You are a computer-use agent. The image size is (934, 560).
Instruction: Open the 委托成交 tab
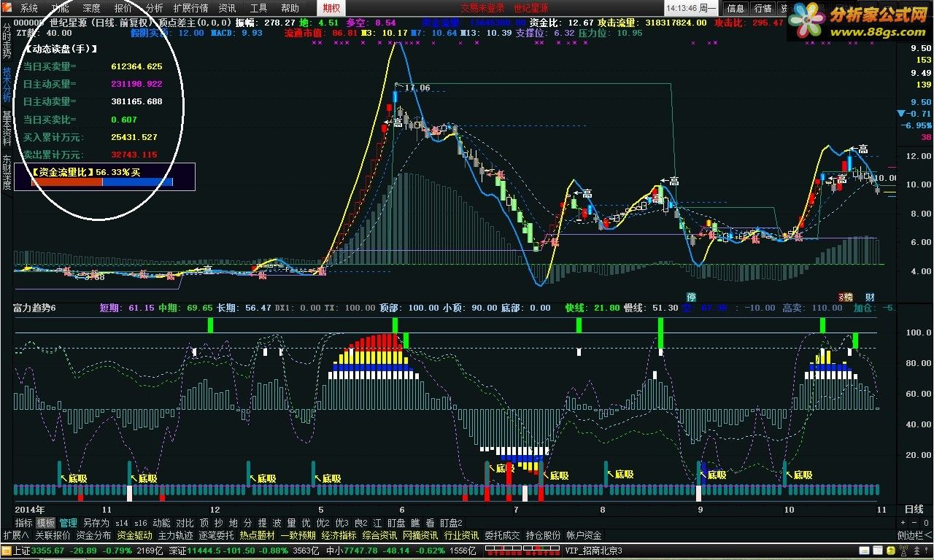502,535
